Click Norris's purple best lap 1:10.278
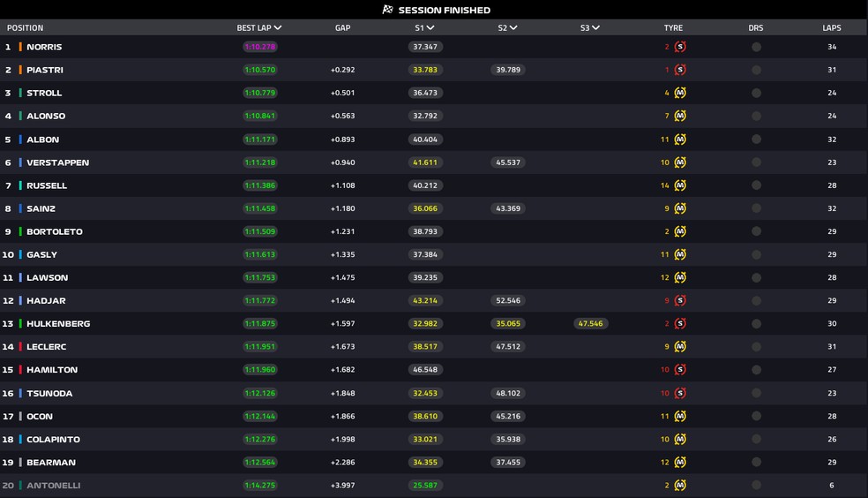This screenshot has height=498, width=868. pos(260,47)
